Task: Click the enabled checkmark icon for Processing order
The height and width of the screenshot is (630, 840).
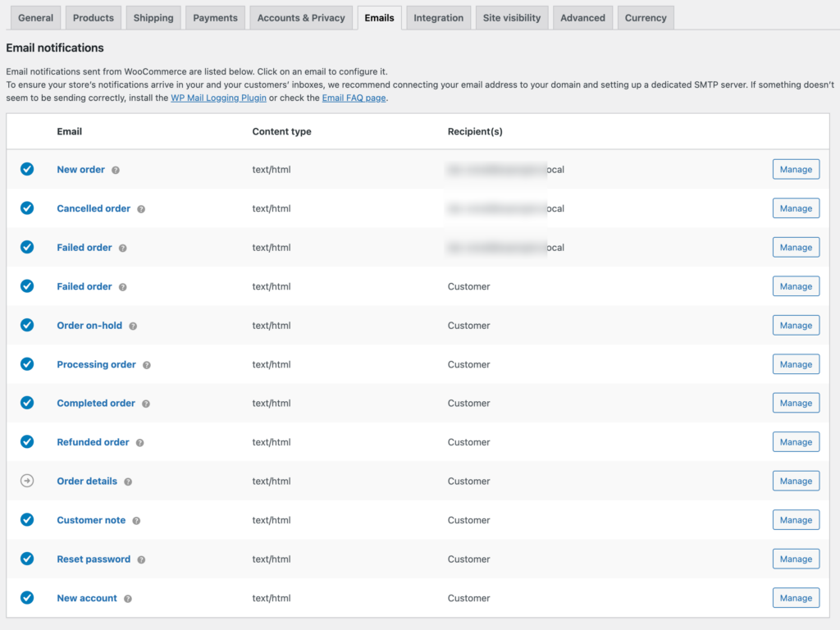Action: (x=27, y=364)
